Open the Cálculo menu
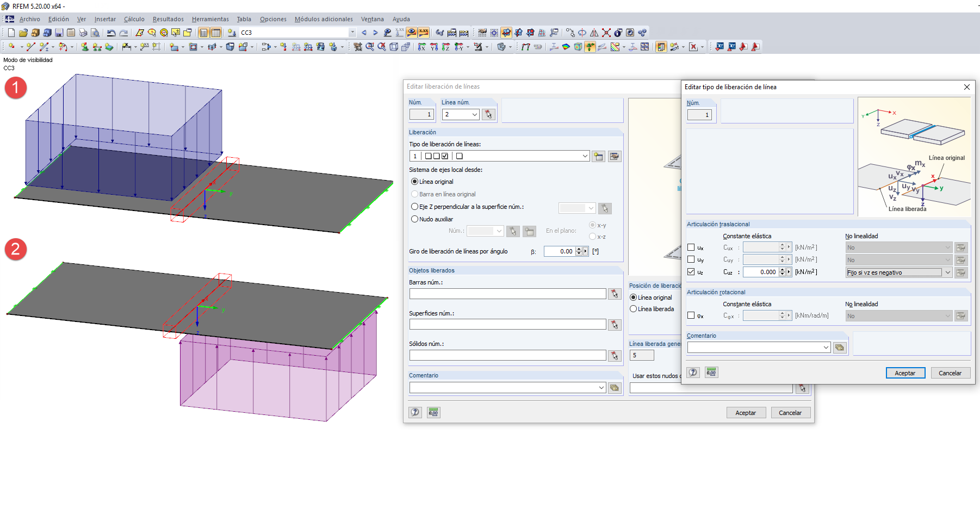 (134, 19)
